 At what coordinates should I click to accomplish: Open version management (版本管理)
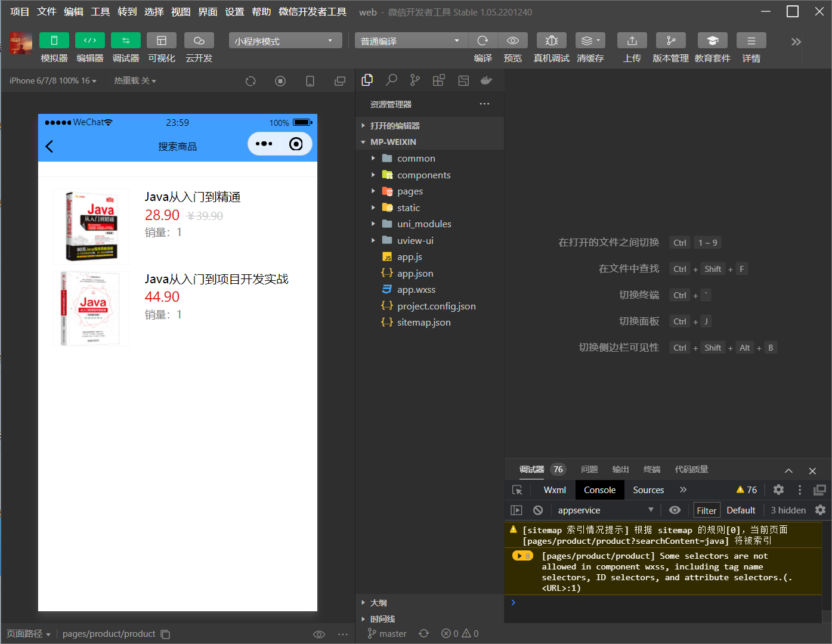[x=671, y=41]
